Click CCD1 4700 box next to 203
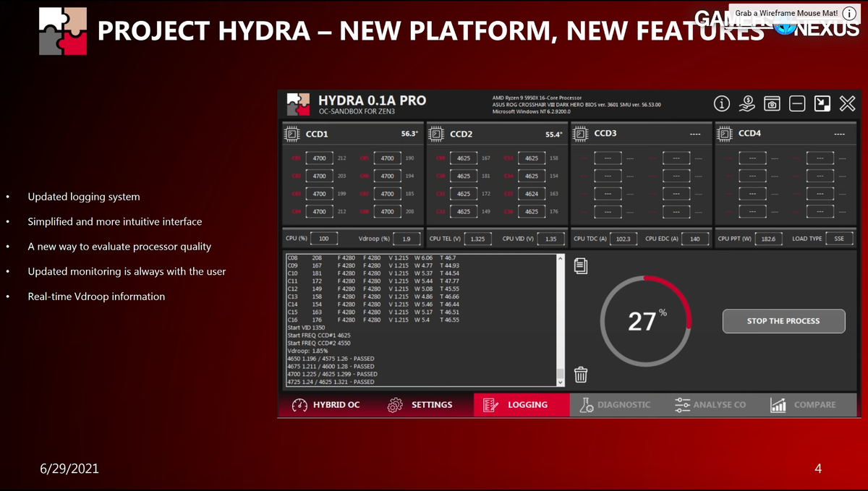Screen dimensions: 868x491 (320, 176)
